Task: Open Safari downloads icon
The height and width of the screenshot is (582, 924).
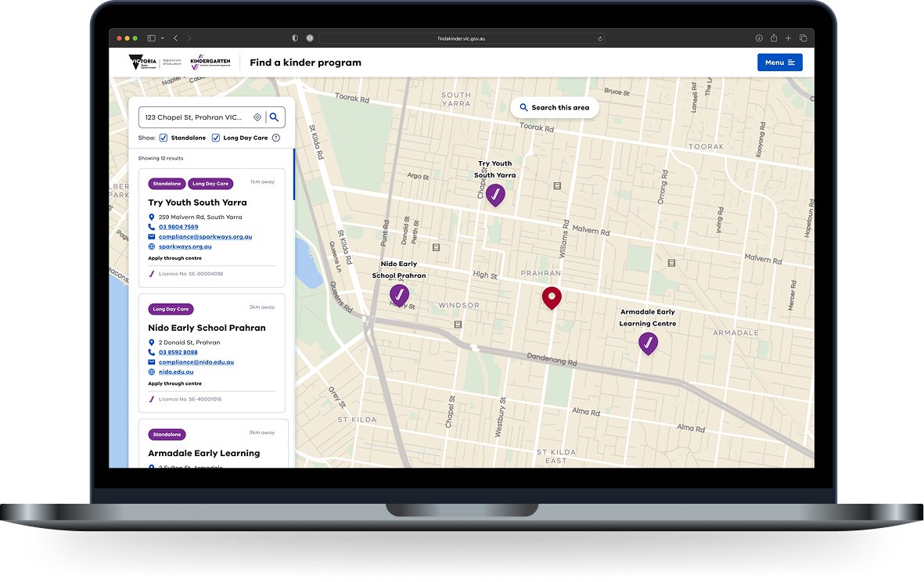Action: pyautogui.click(x=759, y=38)
